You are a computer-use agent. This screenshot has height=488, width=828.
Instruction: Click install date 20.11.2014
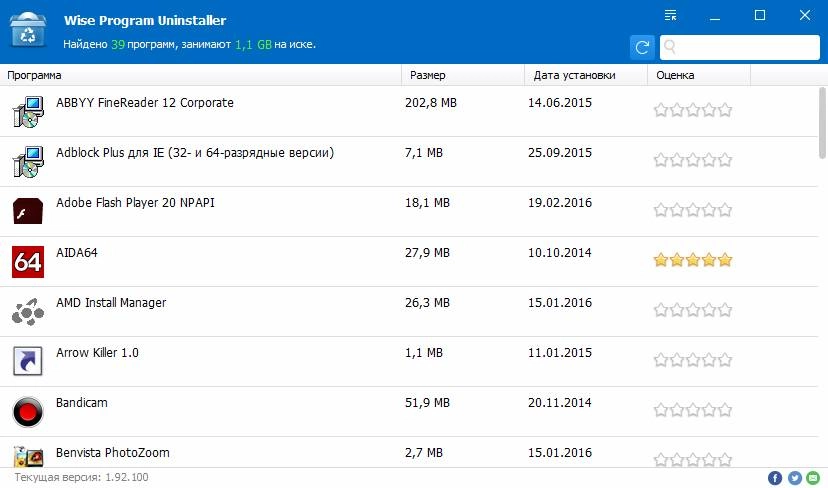[x=560, y=402]
